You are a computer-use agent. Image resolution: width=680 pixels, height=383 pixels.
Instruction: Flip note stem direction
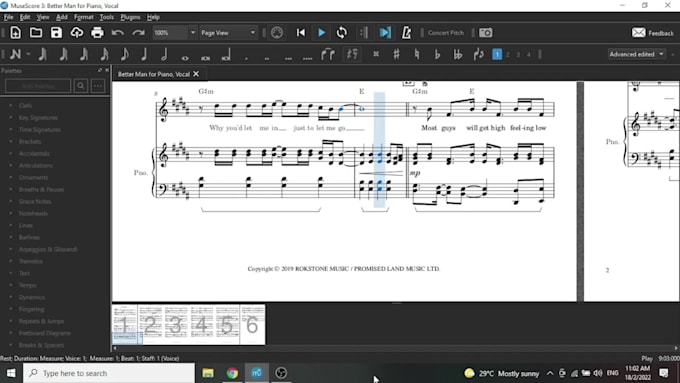(x=479, y=54)
